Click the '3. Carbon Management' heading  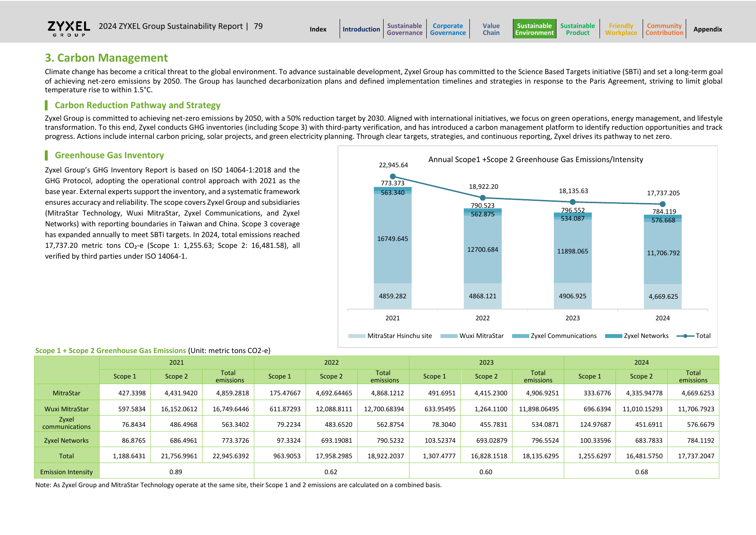106,58
